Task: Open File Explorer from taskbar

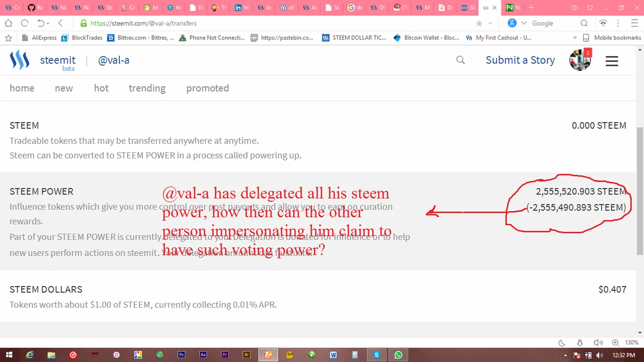Action: [51, 355]
